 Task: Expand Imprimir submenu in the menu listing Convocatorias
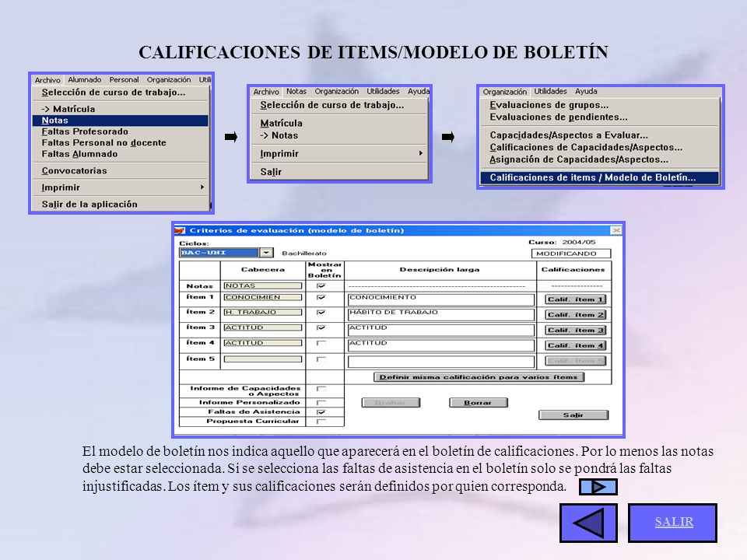click(x=121, y=187)
